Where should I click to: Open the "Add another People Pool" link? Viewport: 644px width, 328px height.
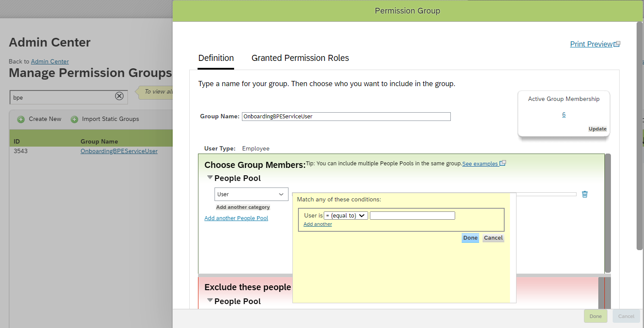tap(236, 218)
